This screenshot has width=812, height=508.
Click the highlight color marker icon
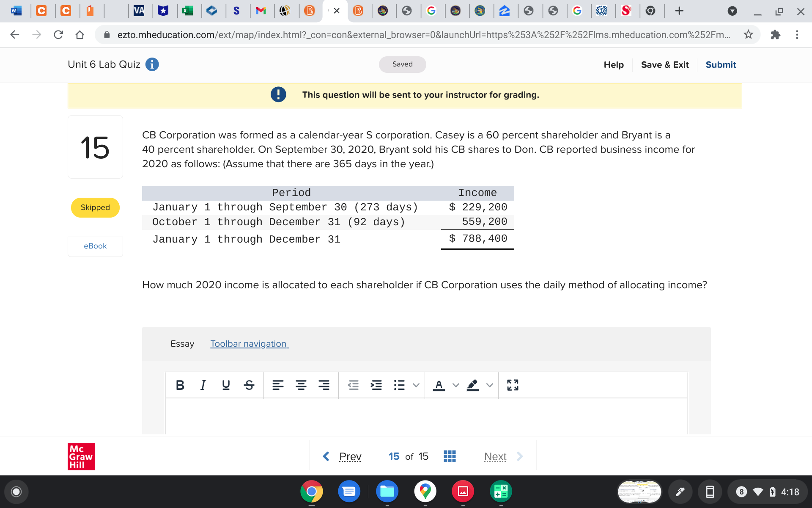click(472, 385)
